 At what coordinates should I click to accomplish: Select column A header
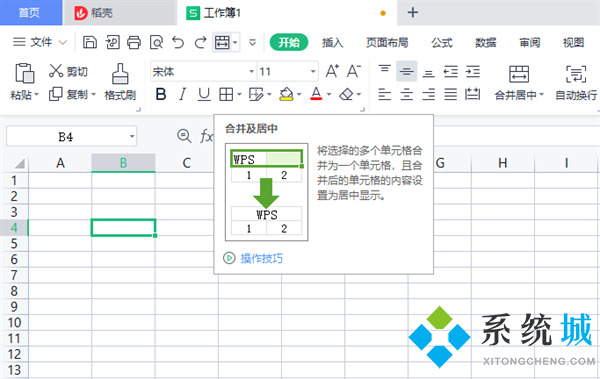(60, 163)
